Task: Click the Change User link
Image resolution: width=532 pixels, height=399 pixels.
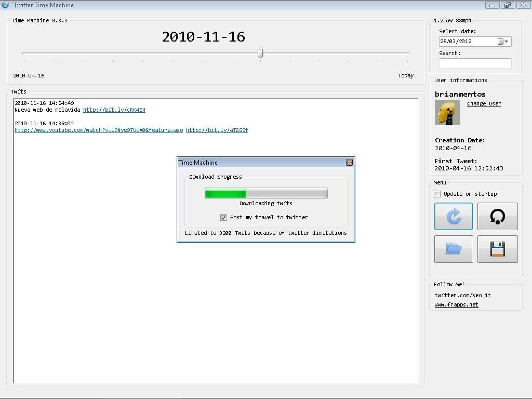Action: tap(484, 103)
